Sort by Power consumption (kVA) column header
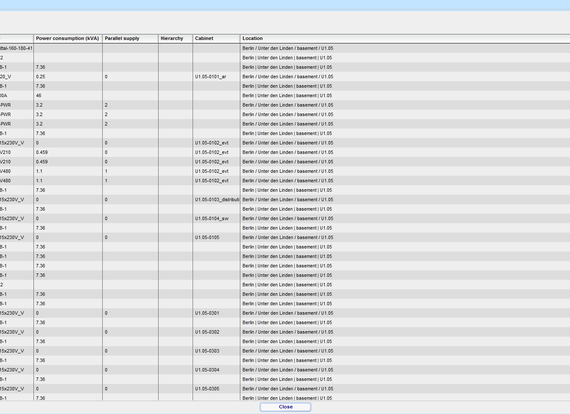The height and width of the screenshot is (414, 570). 68,39
